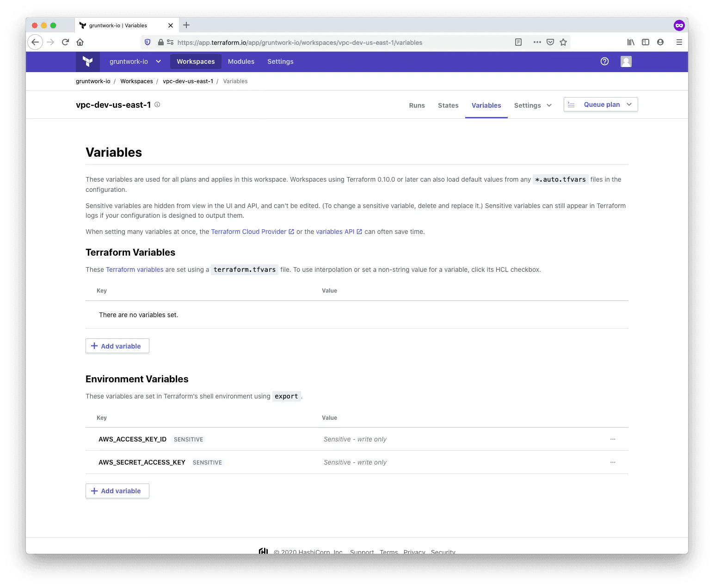The width and height of the screenshot is (714, 588).
Task: Open the Queue plan dropdown
Action: [601, 104]
